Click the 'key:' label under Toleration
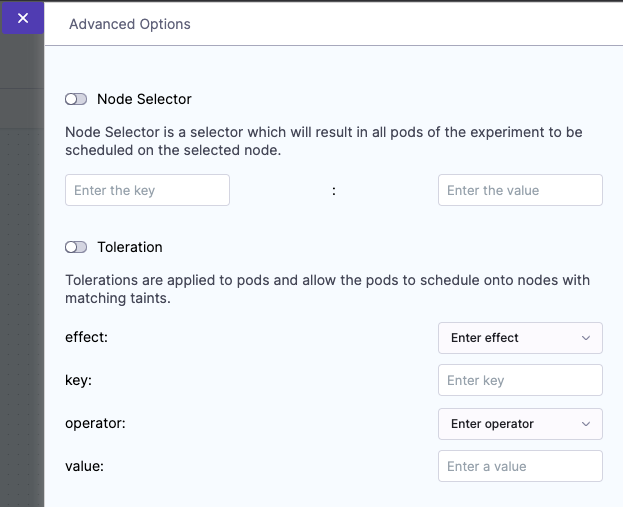This screenshot has height=507, width=623. (79, 380)
